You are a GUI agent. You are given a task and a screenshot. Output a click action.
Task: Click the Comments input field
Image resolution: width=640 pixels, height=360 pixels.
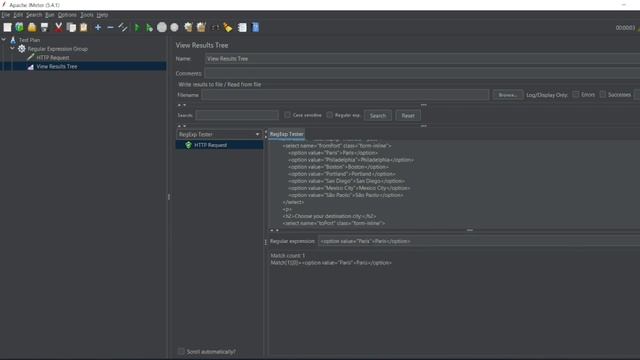(x=422, y=73)
